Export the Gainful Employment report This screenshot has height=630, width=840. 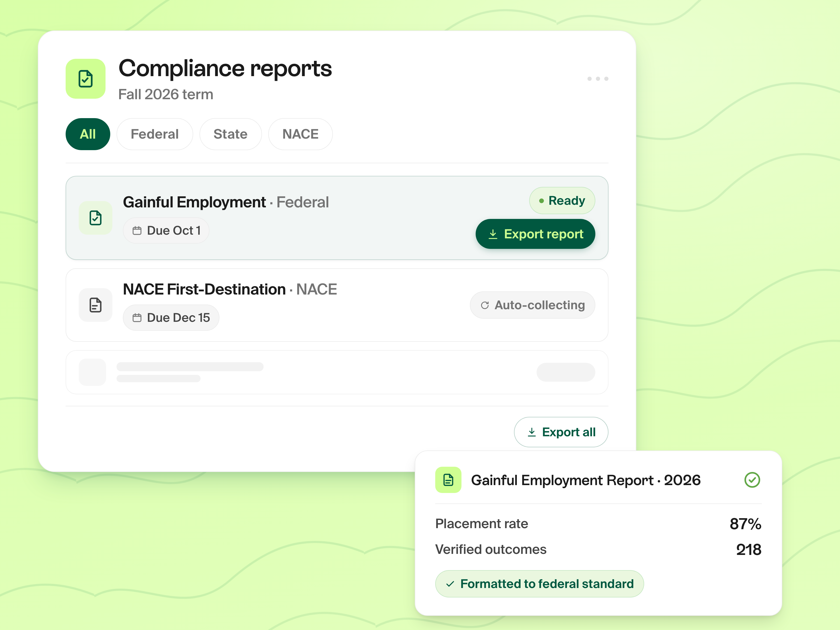[535, 234]
